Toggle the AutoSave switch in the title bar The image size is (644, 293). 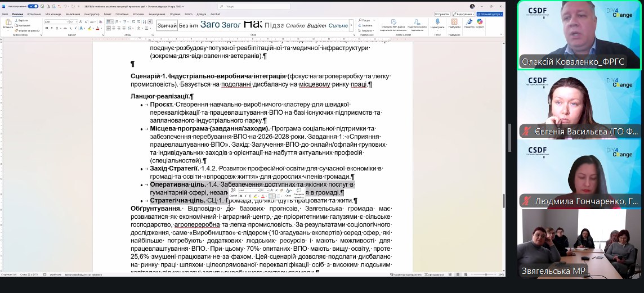click(33, 7)
